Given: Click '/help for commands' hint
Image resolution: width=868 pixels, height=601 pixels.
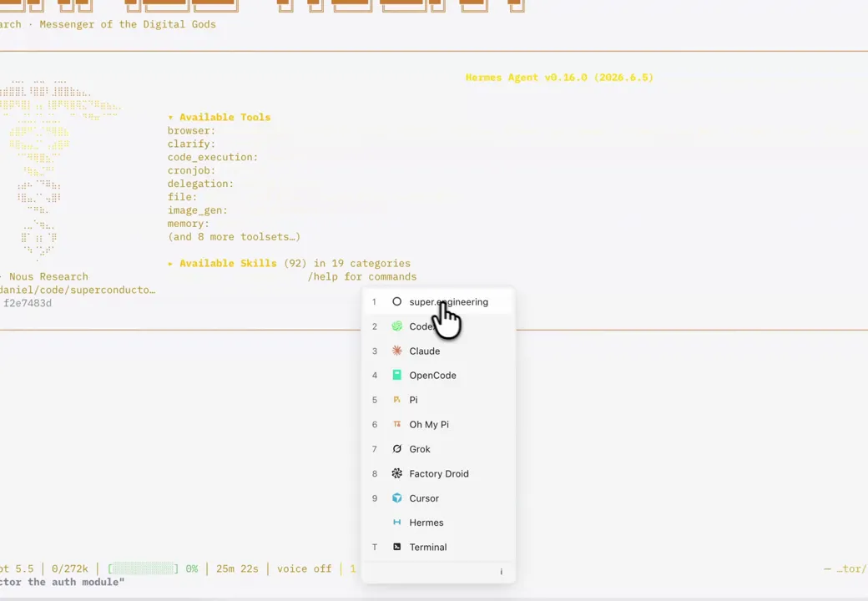Looking at the screenshot, I should click(362, 276).
